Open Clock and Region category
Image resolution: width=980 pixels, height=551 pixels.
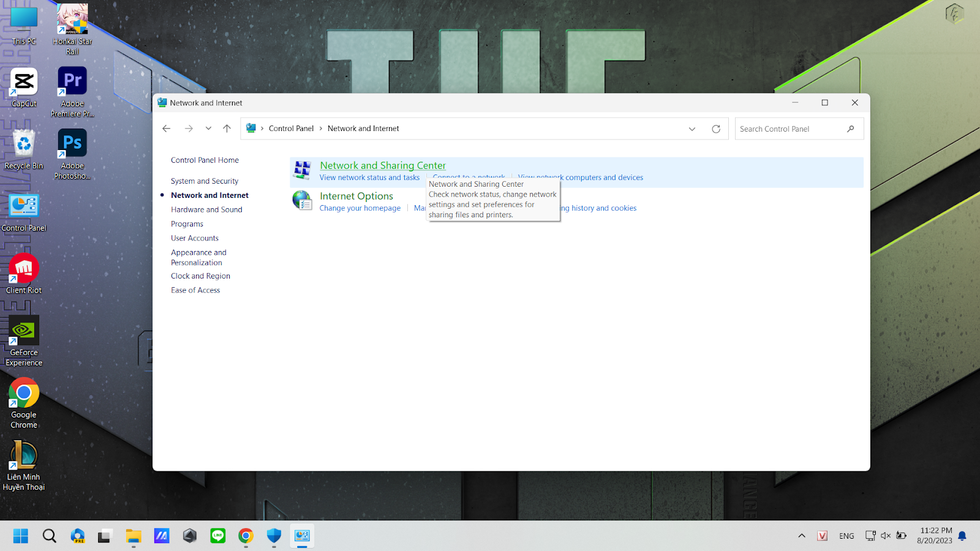tap(200, 276)
